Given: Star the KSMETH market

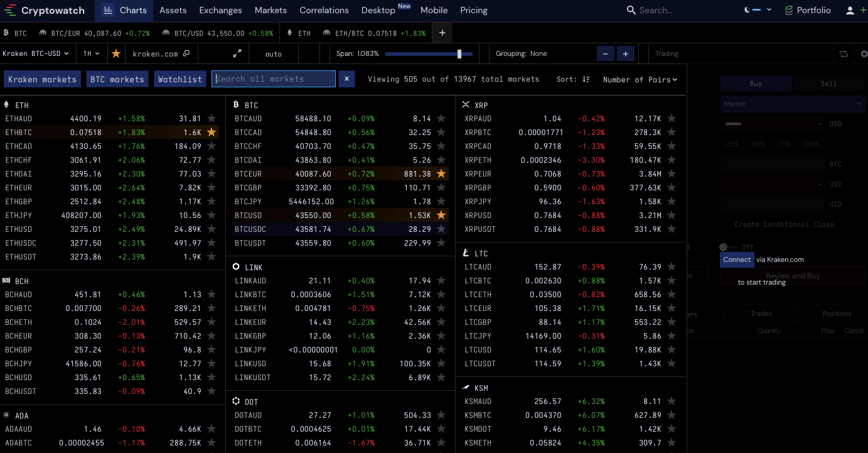Looking at the screenshot, I should [x=672, y=442].
